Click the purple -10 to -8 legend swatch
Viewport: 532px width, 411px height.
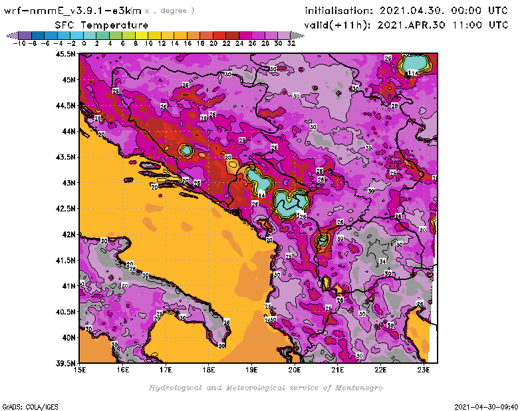(25, 35)
